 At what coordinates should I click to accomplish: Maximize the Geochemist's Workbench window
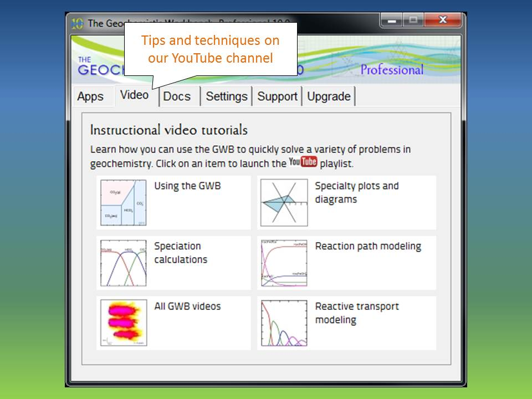413,20
